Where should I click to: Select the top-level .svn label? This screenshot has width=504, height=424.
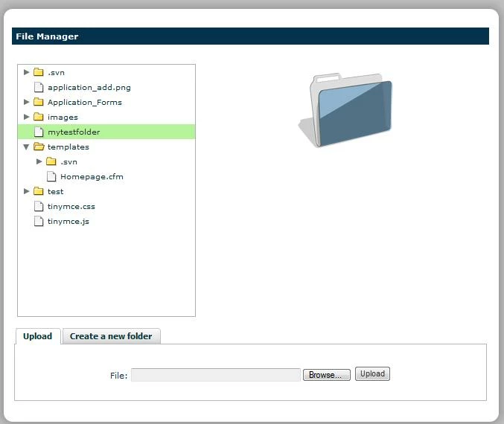[57, 73]
